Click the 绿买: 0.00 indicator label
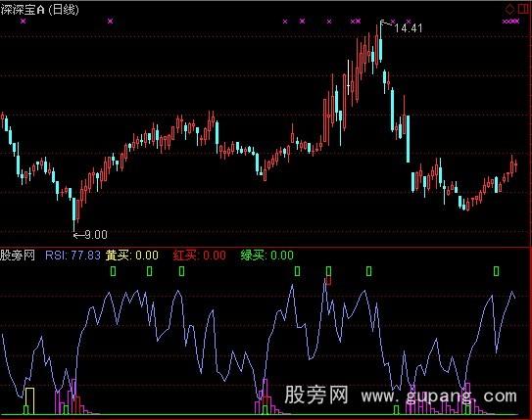This screenshot has height=420, width=532. point(267,255)
